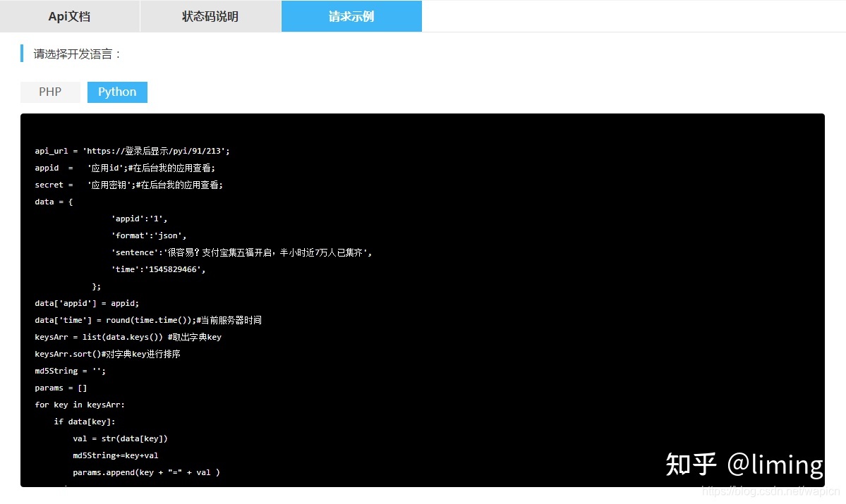This screenshot has height=504, width=846.
Task: Click the data['appid'] = appid line
Action: 87,304
